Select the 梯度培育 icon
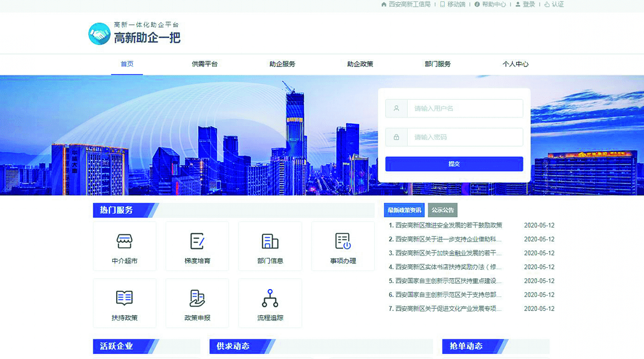The width and height of the screenshot is (644, 359). click(x=197, y=246)
